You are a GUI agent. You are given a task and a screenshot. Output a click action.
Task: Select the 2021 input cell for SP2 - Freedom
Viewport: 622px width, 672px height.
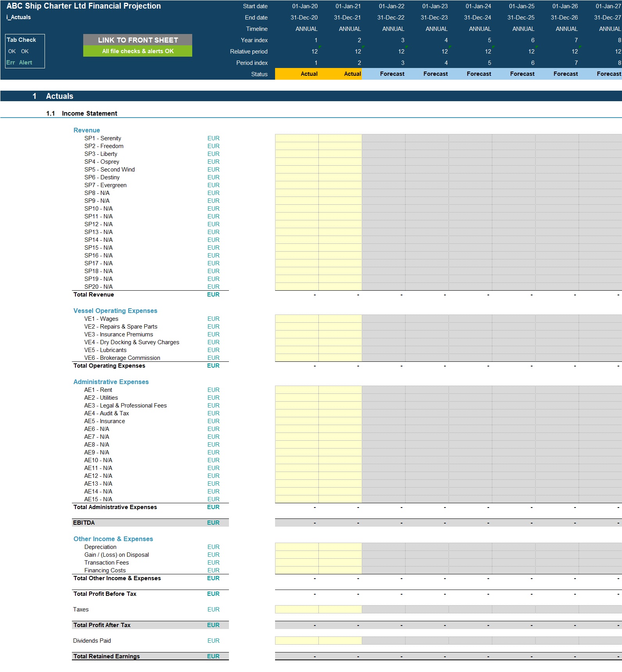tap(340, 146)
